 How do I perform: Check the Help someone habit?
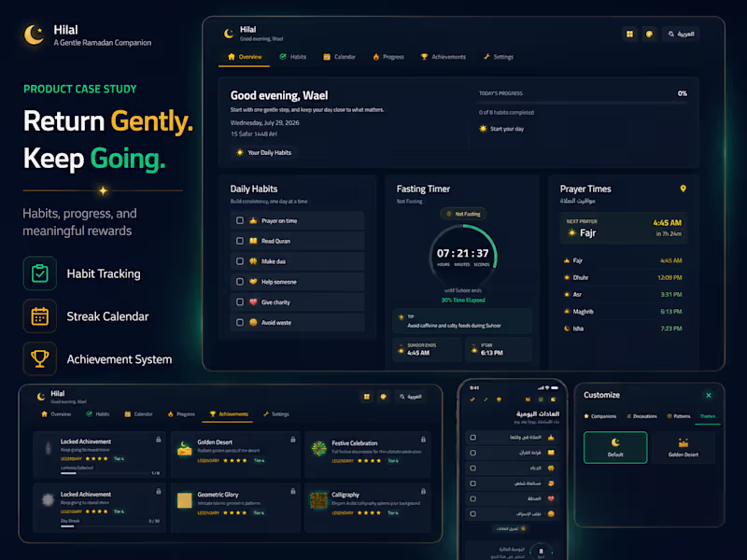pos(240,282)
